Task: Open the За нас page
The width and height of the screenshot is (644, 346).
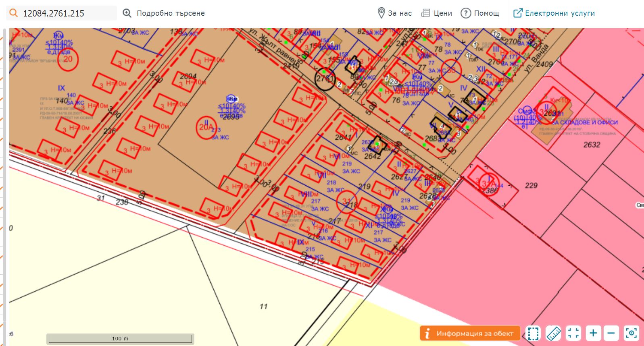Action: [394, 13]
